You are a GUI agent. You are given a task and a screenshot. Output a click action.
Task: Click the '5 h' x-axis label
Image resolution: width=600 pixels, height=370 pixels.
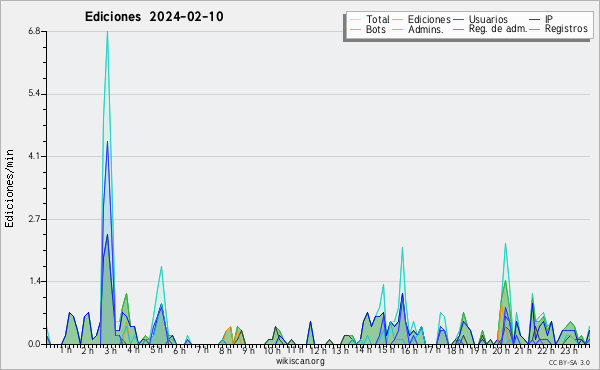[x=156, y=350]
